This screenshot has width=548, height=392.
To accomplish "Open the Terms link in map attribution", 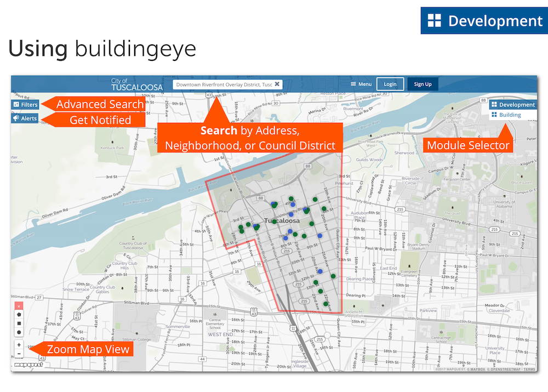I will pyautogui.click(x=529, y=370).
